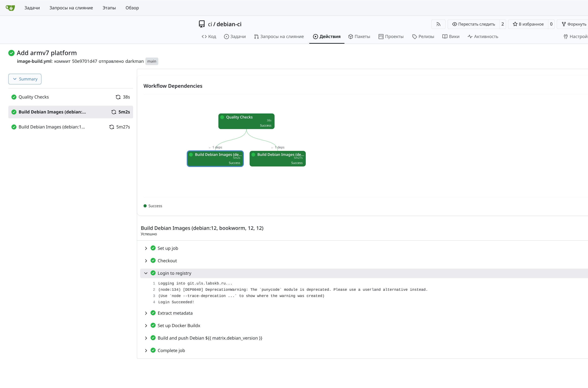Click the Forgejo home logo icon
Image resolution: width=588 pixels, height=388 pixels.
coord(10,8)
